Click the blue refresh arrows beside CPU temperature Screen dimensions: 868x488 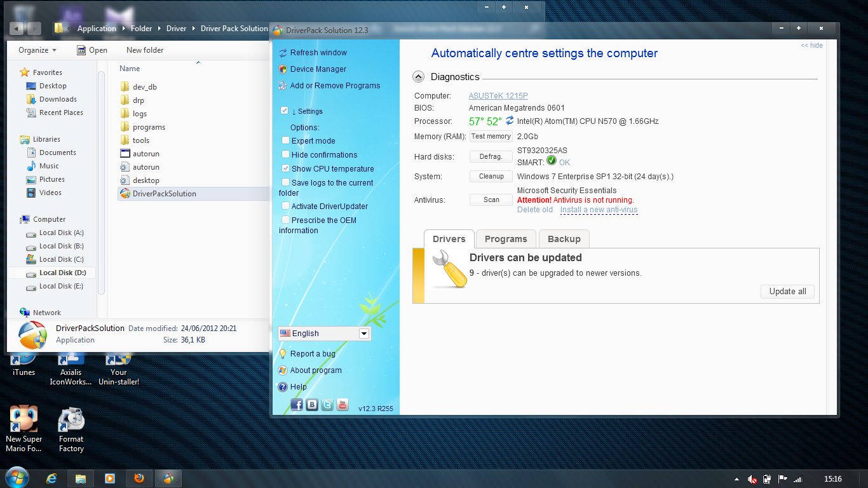tap(510, 120)
